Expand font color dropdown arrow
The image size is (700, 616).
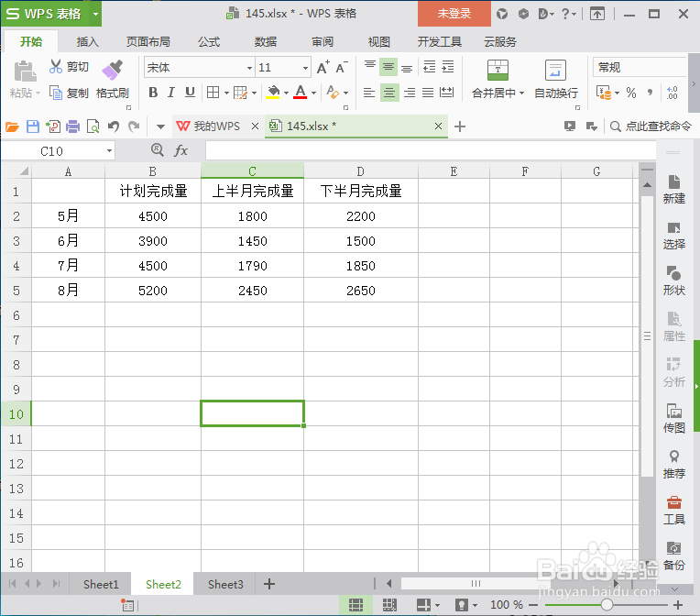coord(314,93)
